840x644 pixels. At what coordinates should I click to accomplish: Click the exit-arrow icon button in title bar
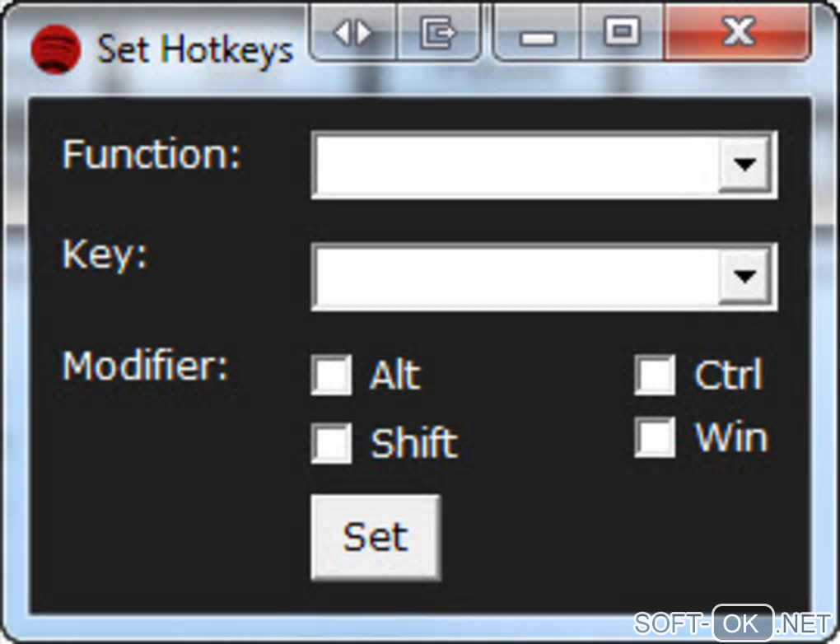coord(438,34)
